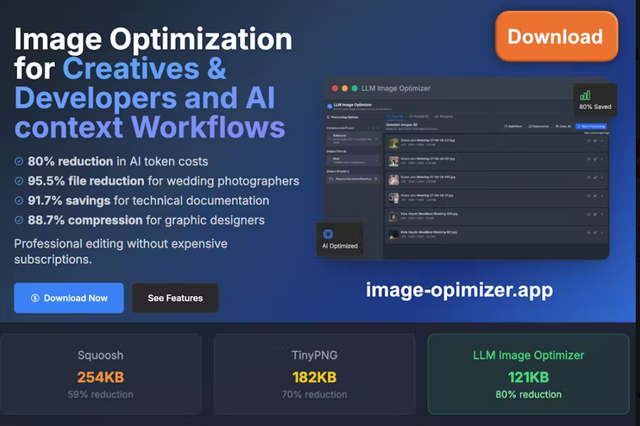640x426 pixels.
Task: Click the 70% reduction text
Action: pos(314,395)
